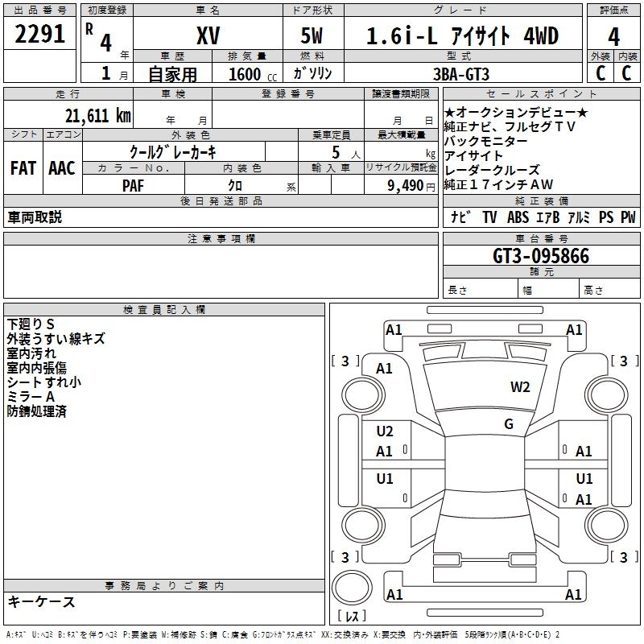Click inspector note 室内内張傷
The height and width of the screenshot is (644, 644).
[x=36, y=367]
